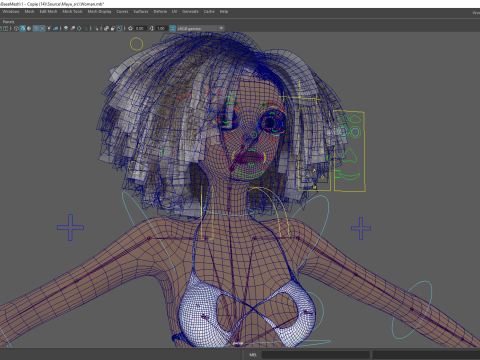The image size is (480, 360).
Task: Open the Mesh Display menu
Action: point(99,12)
